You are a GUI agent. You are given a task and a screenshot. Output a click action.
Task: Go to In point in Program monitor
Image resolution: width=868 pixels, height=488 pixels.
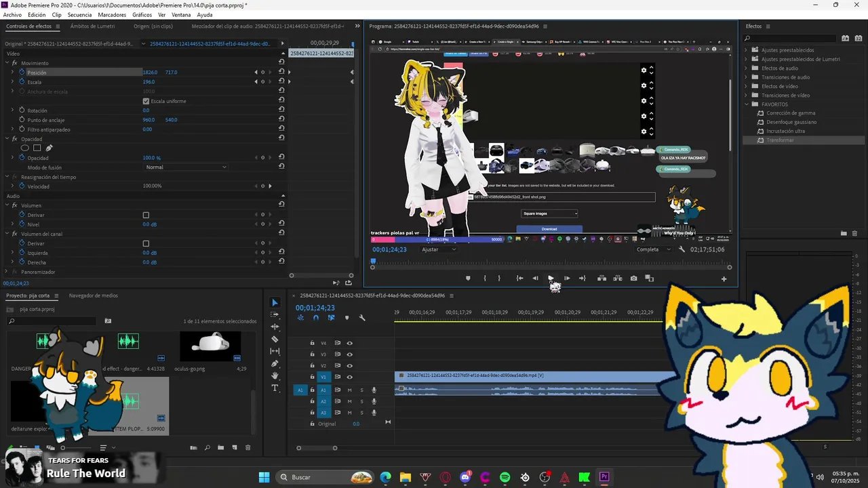(519, 278)
